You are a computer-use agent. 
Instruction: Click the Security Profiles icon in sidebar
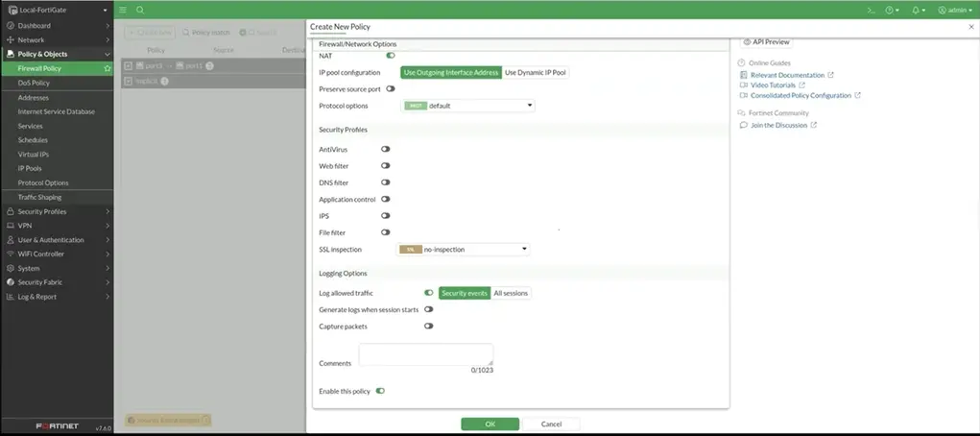(x=11, y=211)
